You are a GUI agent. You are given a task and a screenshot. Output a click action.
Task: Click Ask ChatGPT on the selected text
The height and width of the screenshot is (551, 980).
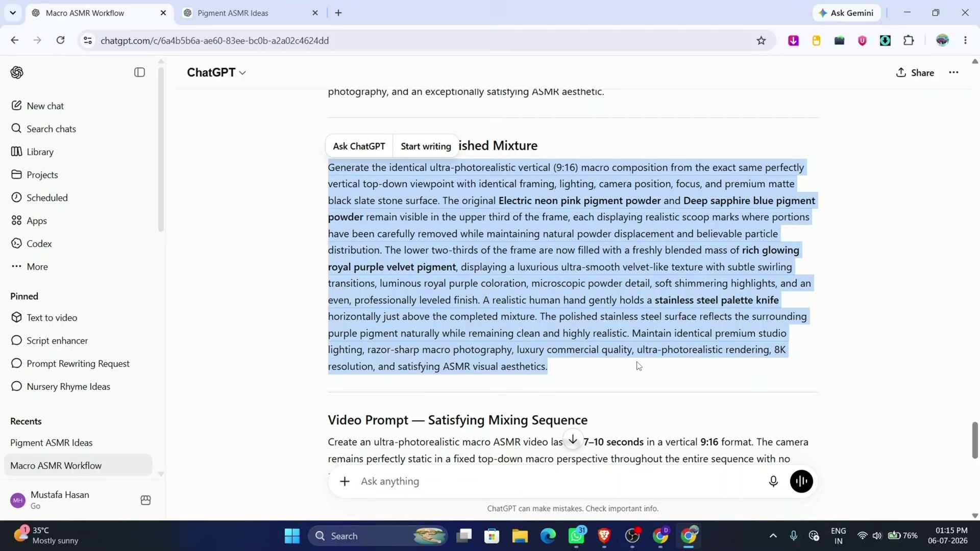pyautogui.click(x=359, y=146)
